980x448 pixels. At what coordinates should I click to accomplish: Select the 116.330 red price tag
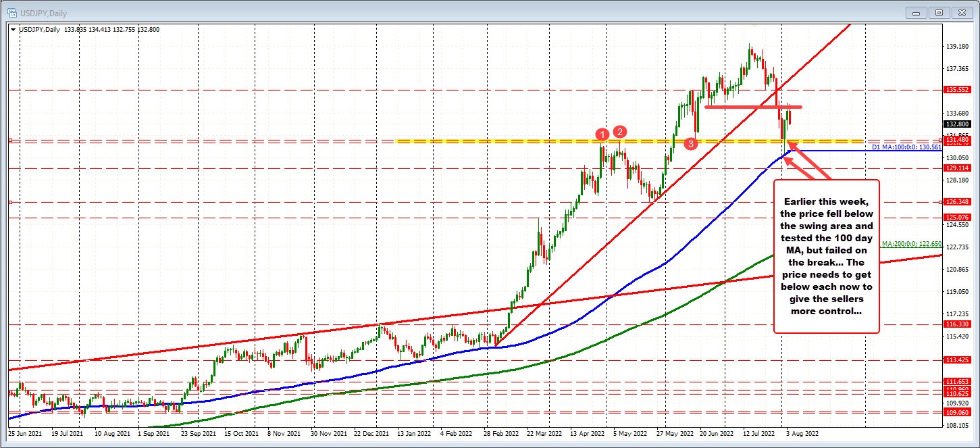tap(956, 325)
